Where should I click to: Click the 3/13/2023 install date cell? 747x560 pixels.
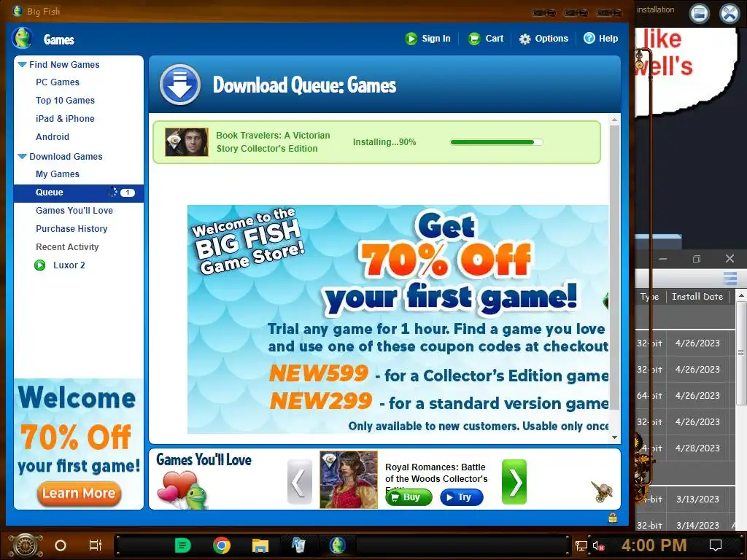pyautogui.click(x=697, y=499)
